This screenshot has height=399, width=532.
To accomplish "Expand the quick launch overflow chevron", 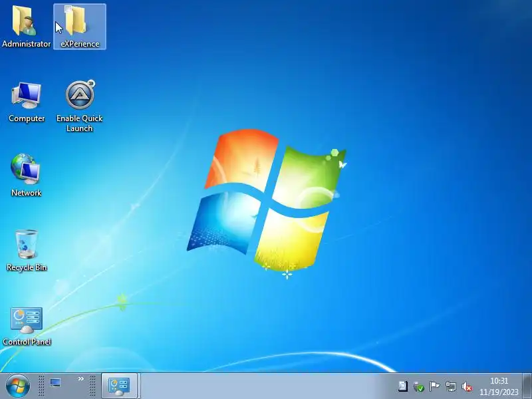I will click(80, 378).
